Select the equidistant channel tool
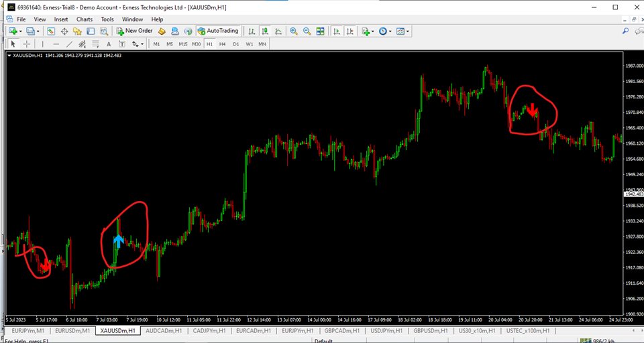This screenshot has height=343, width=644. click(x=82, y=44)
